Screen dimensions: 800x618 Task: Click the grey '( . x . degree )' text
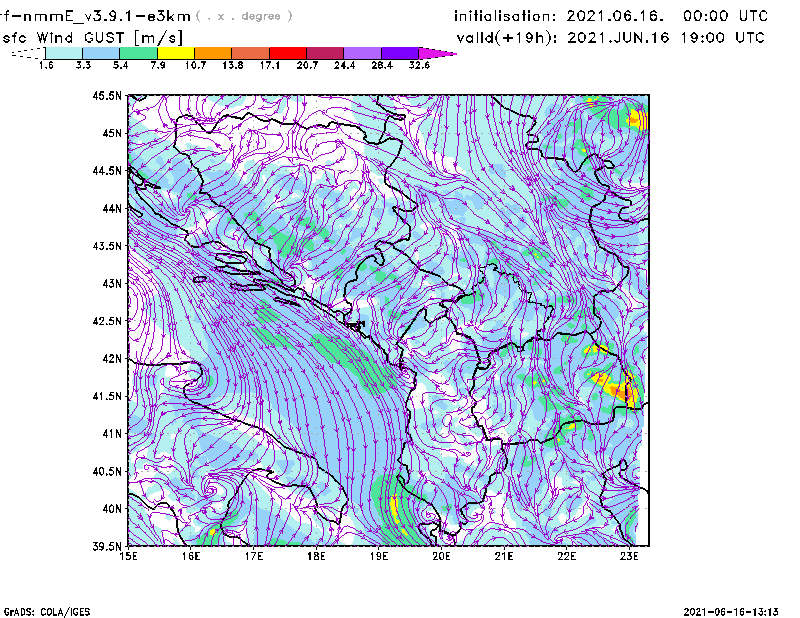click(x=244, y=16)
